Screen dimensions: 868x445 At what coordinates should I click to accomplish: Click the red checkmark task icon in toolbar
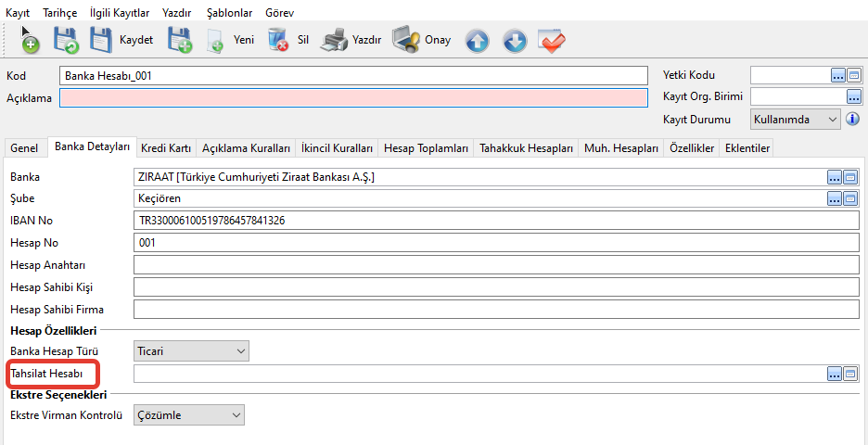point(552,41)
